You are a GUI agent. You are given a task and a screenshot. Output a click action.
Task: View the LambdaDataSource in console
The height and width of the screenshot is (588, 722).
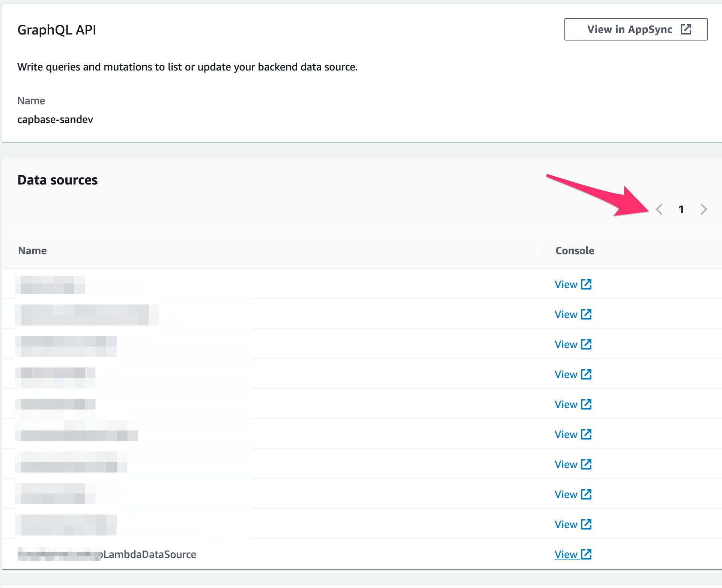566,554
